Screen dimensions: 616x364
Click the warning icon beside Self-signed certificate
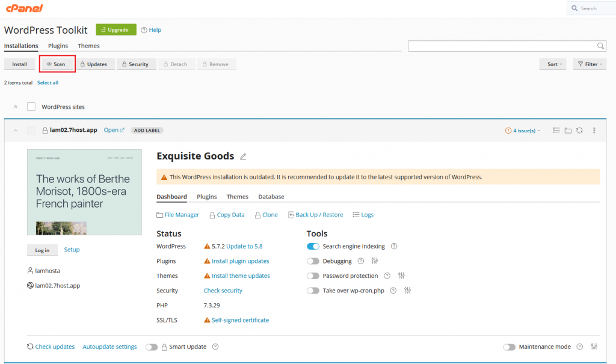(x=207, y=320)
